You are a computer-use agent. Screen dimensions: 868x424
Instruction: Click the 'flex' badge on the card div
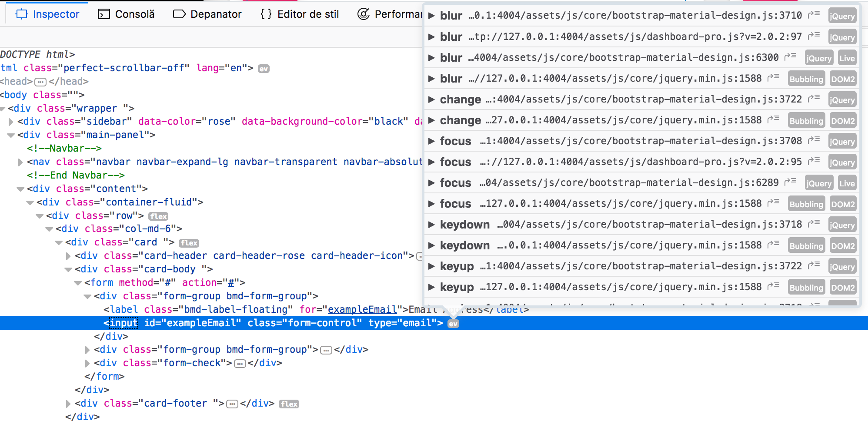point(189,243)
